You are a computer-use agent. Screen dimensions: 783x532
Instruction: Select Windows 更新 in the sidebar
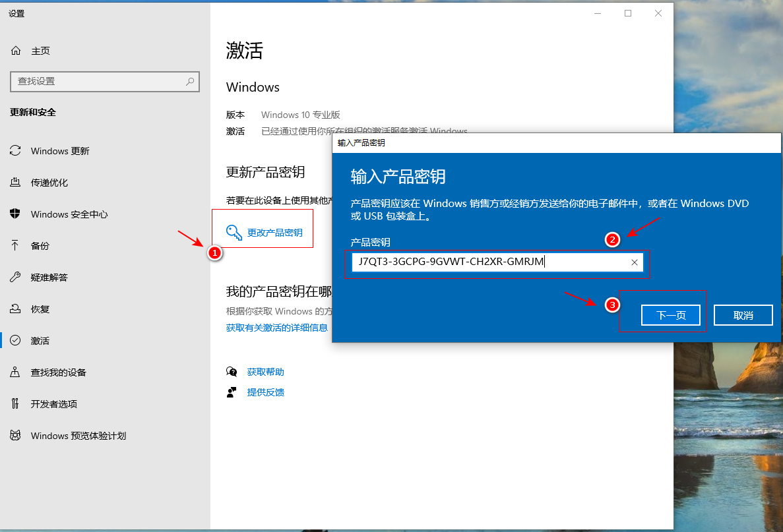[x=60, y=151]
